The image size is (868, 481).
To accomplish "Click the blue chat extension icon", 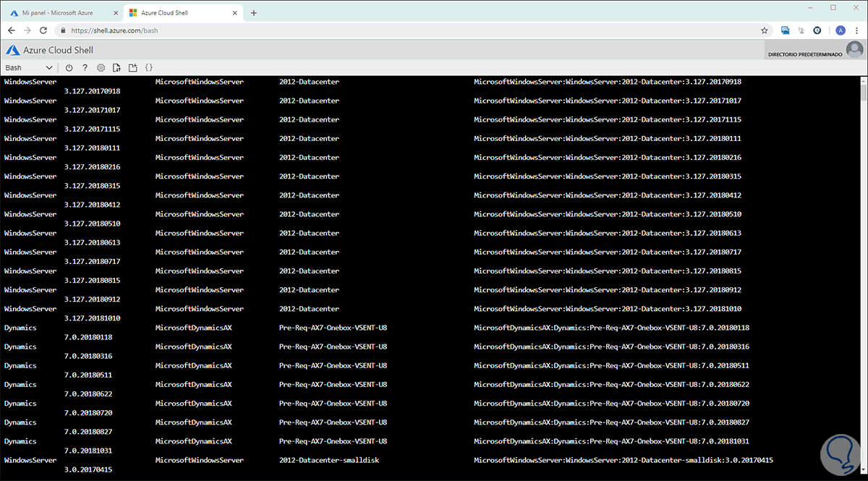I will coord(786,31).
